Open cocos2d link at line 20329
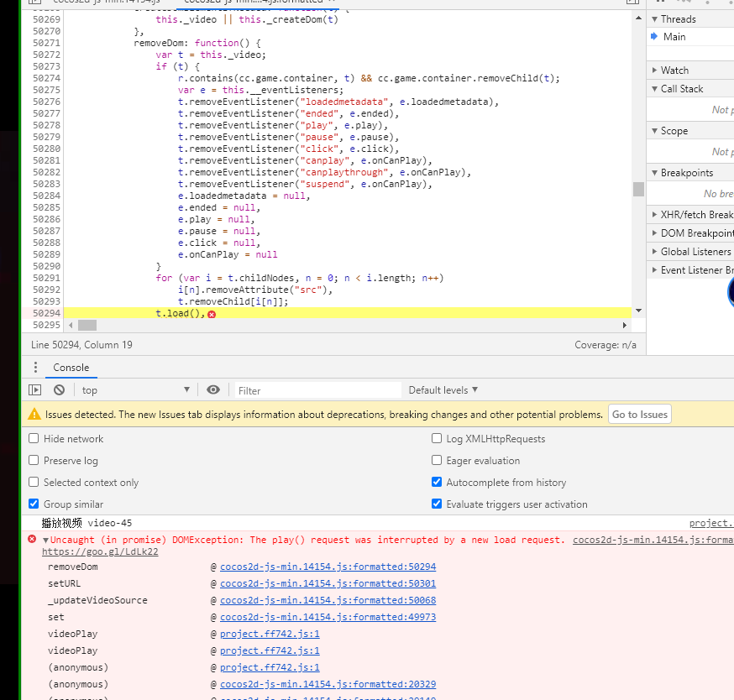The image size is (734, 700). coord(328,684)
